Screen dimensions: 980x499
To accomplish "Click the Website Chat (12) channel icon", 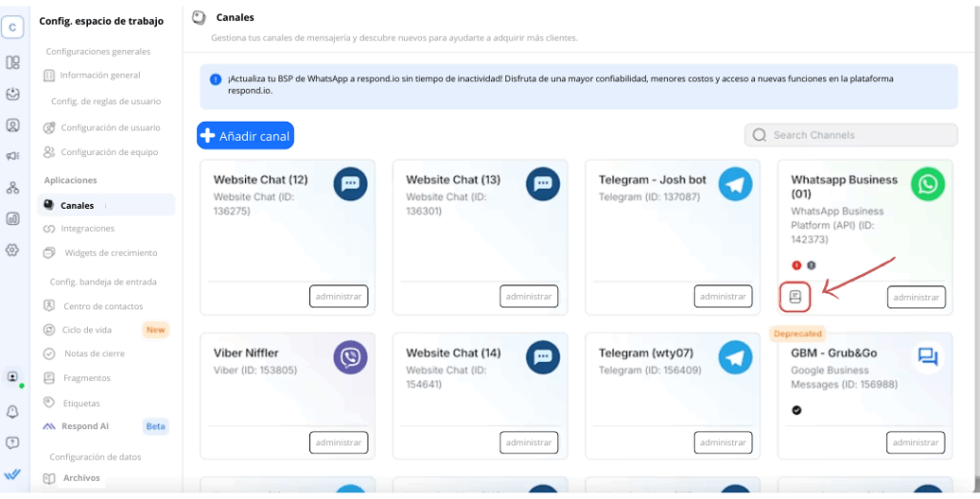I will pos(350,184).
